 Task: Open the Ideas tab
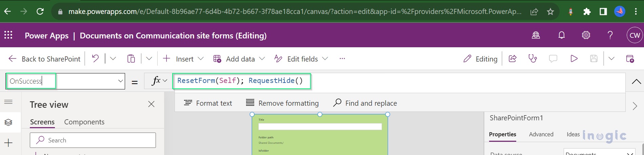573,134
